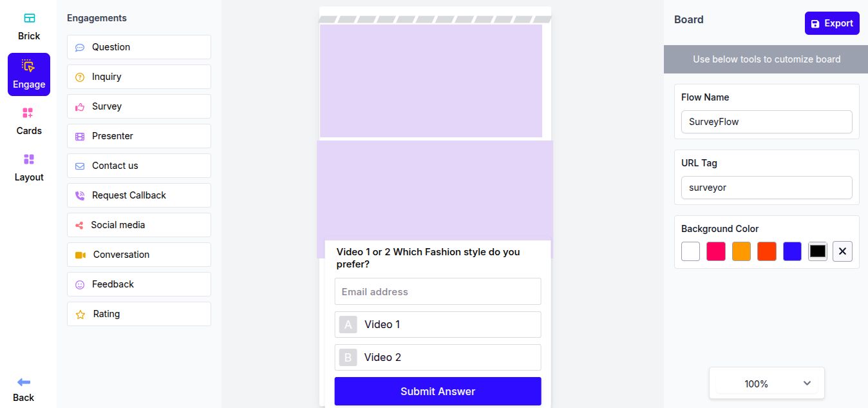The image size is (868, 408).
Task: Add the Rating star engagement
Action: pos(139,314)
